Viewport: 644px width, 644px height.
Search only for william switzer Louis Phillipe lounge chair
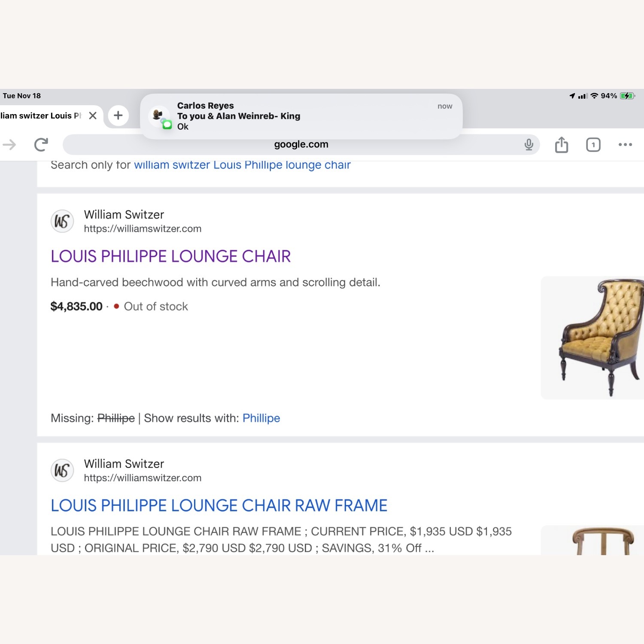tap(242, 164)
